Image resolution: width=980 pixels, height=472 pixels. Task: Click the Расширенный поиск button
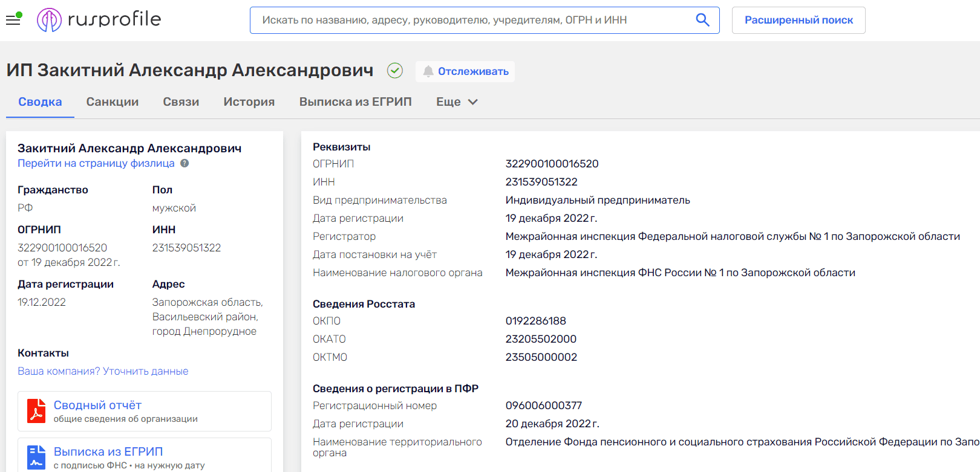799,20
